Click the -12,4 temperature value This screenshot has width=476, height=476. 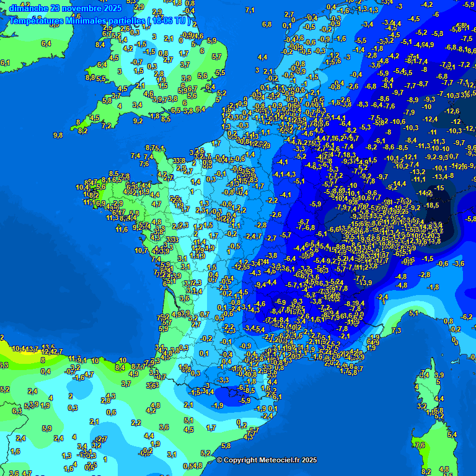(x=430, y=119)
